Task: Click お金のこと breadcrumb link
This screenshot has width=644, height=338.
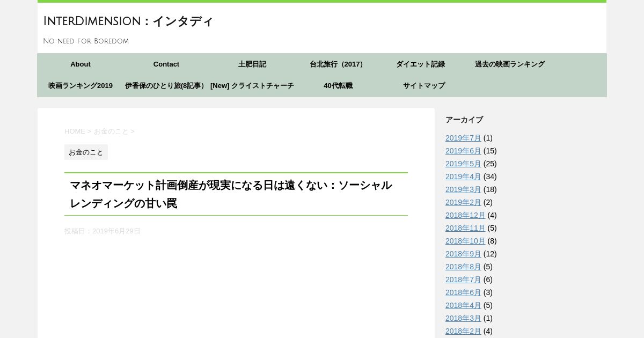Action: tap(111, 131)
